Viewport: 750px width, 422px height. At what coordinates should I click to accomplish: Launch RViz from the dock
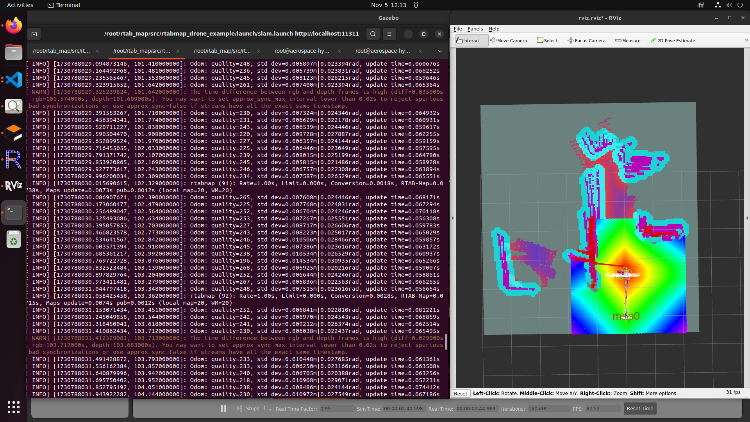coord(13,185)
